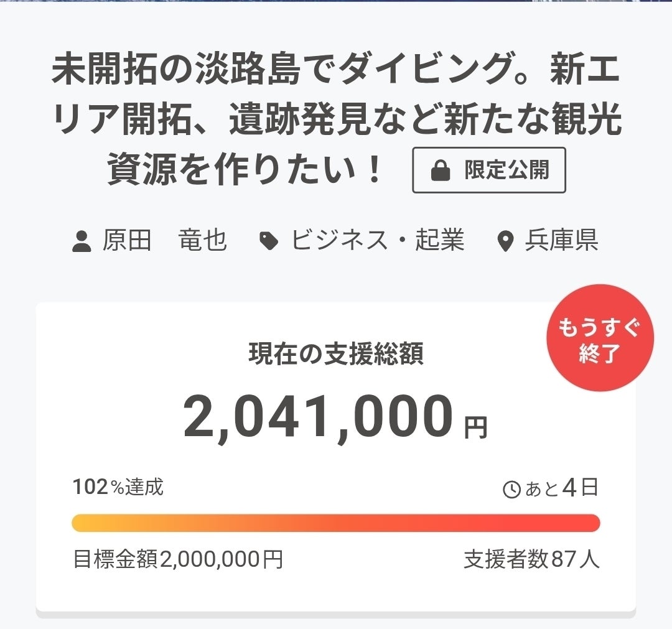Click the 限定公開 badge text
Screen dimensions: 672x629
tap(506, 170)
